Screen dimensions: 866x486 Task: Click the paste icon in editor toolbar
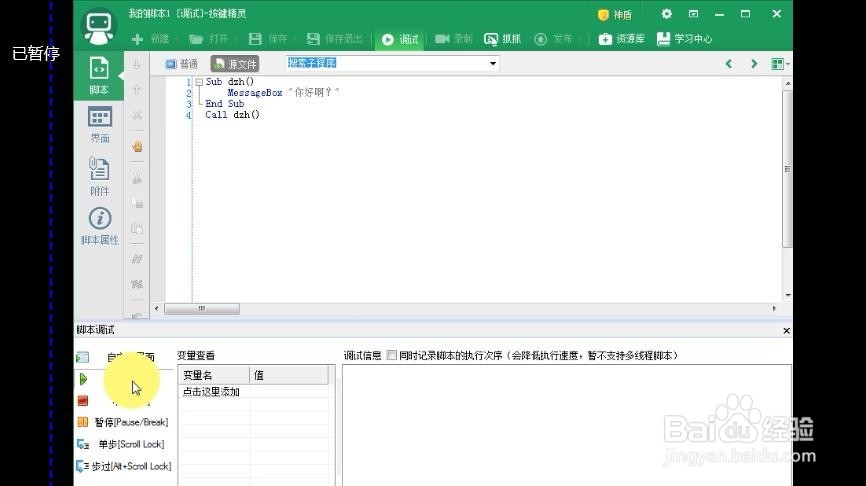tap(137, 228)
